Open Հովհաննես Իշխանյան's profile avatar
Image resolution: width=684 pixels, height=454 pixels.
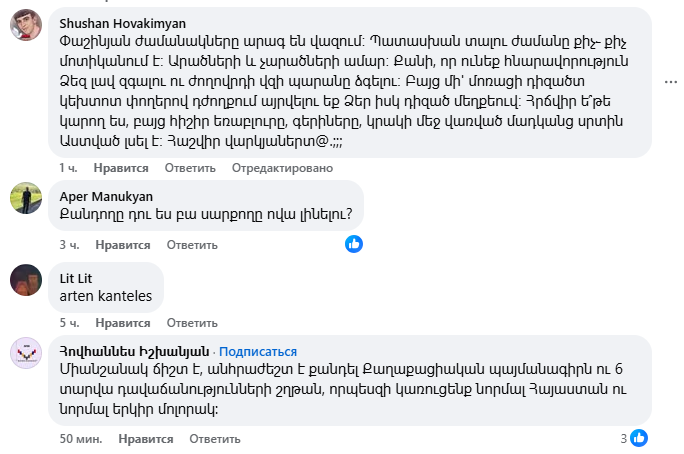click(26, 353)
